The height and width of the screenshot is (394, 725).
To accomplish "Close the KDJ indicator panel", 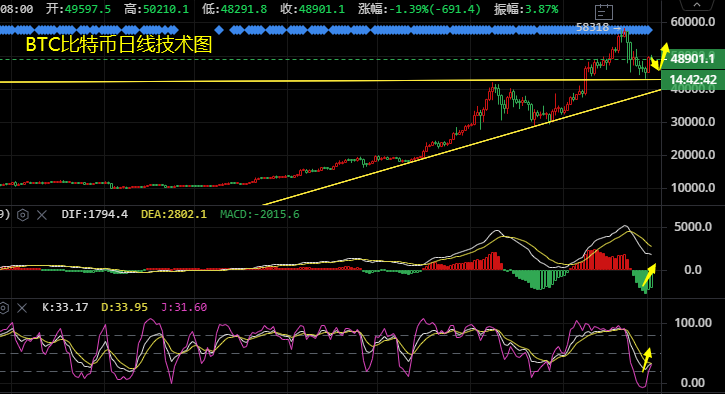I will [22, 308].
